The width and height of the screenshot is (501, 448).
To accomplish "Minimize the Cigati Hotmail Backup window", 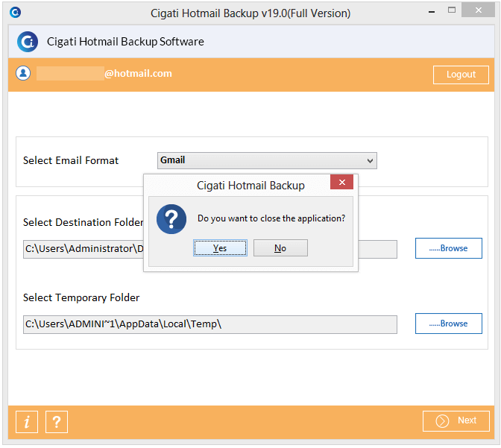I will click(x=432, y=11).
